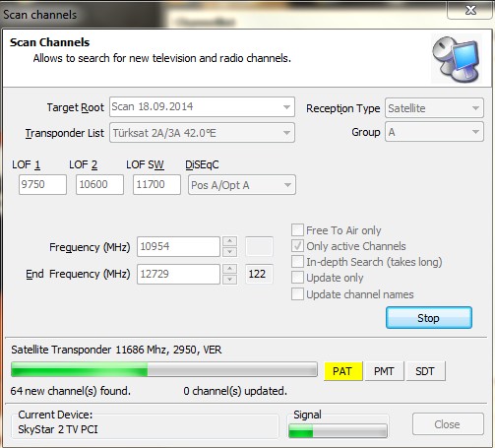
Task: Open the Reception Type dropdown
Action: click(x=434, y=107)
